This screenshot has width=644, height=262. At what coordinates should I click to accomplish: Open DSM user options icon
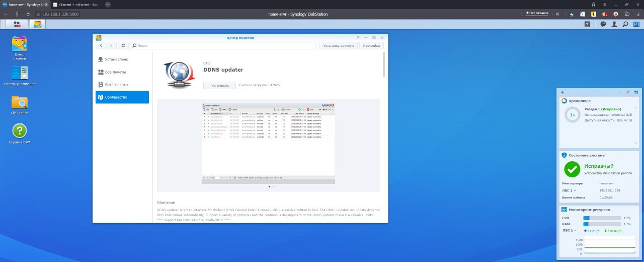click(x=614, y=24)
